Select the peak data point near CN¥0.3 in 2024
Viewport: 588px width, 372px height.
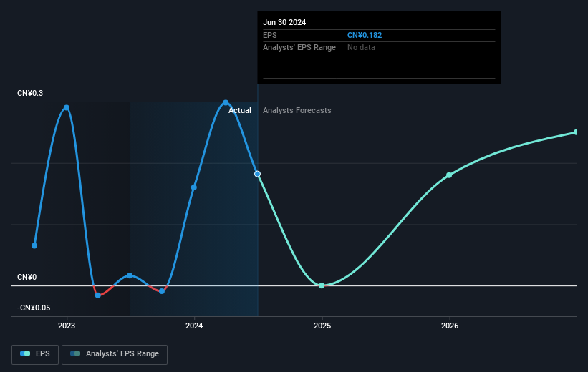[x=226, y=102]
